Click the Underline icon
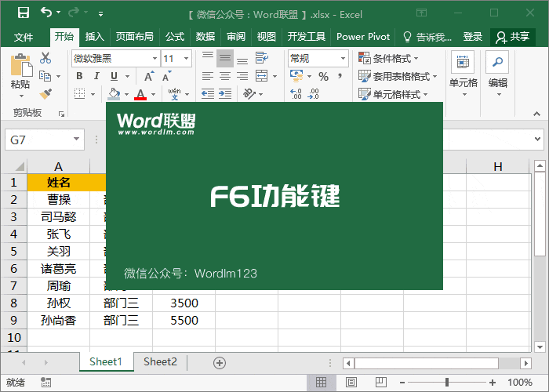Screen dimensions: 549x392 (115, 76)
